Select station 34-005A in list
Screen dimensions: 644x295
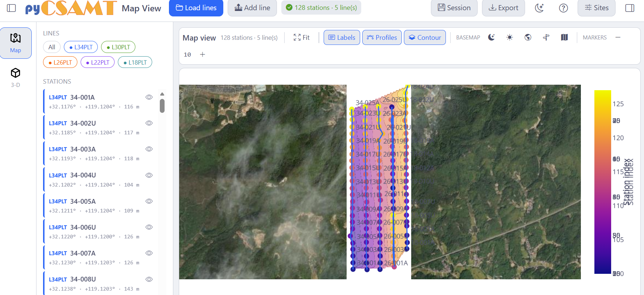(100, 206)
